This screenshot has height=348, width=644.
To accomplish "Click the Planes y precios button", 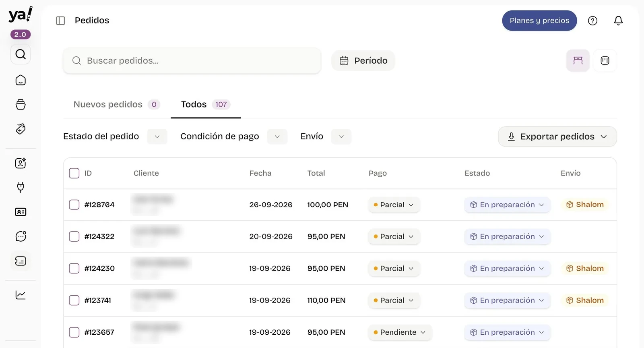I will point(539,21).
